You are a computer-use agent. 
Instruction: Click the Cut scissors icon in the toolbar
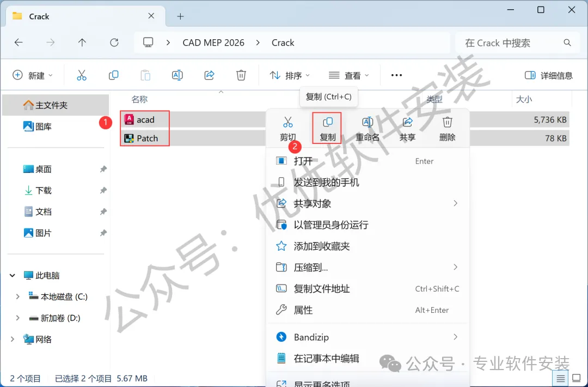click(81, 75)
